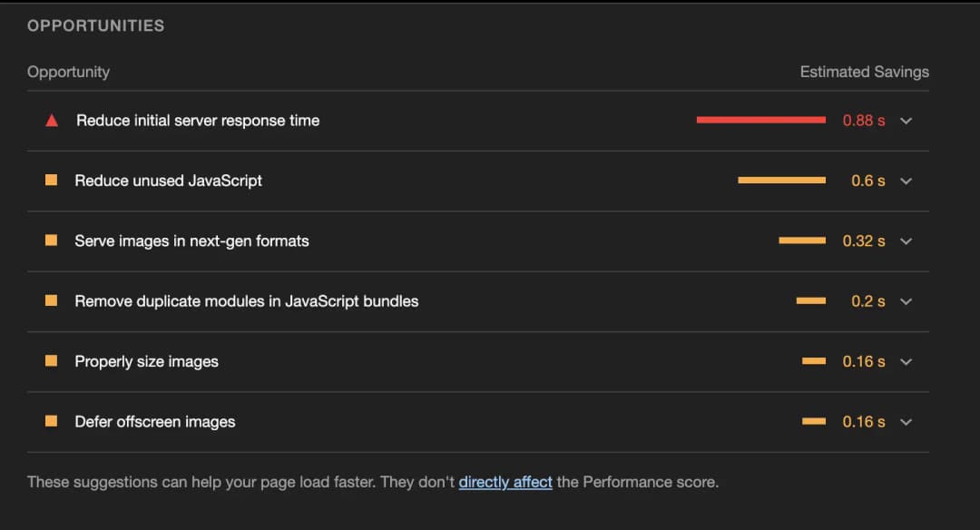This screenshot has height=530, width=980.
Task: Expand the Properly size images chevron
Action: 906,361
